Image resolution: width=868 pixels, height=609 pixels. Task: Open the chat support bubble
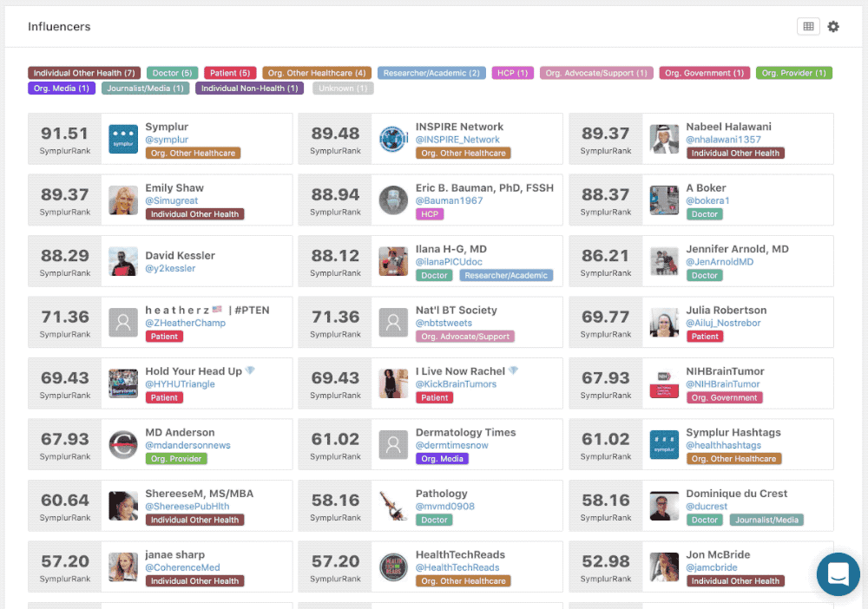[x=838, y=574]
